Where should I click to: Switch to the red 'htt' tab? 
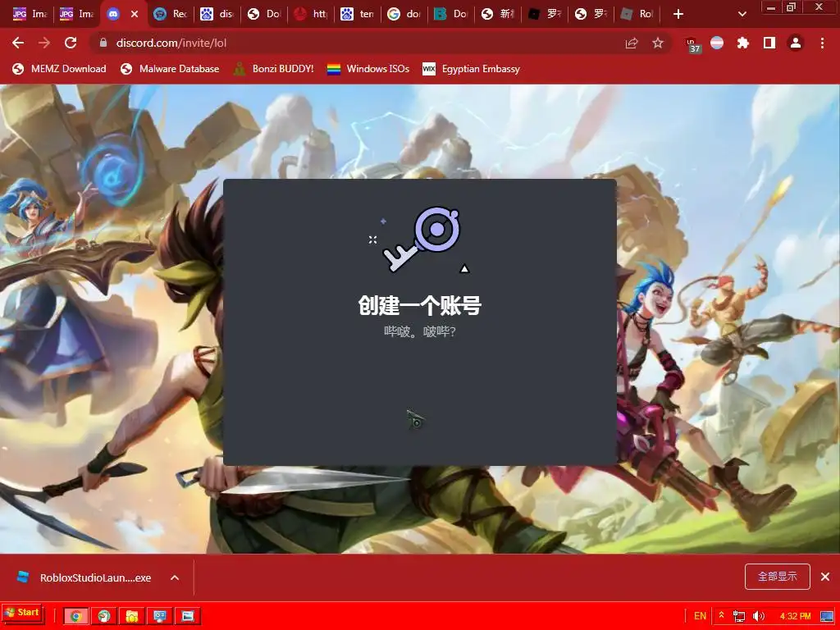310,14
